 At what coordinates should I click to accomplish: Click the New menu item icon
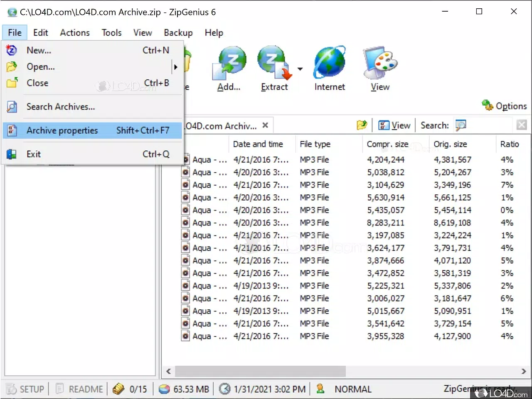12,50
